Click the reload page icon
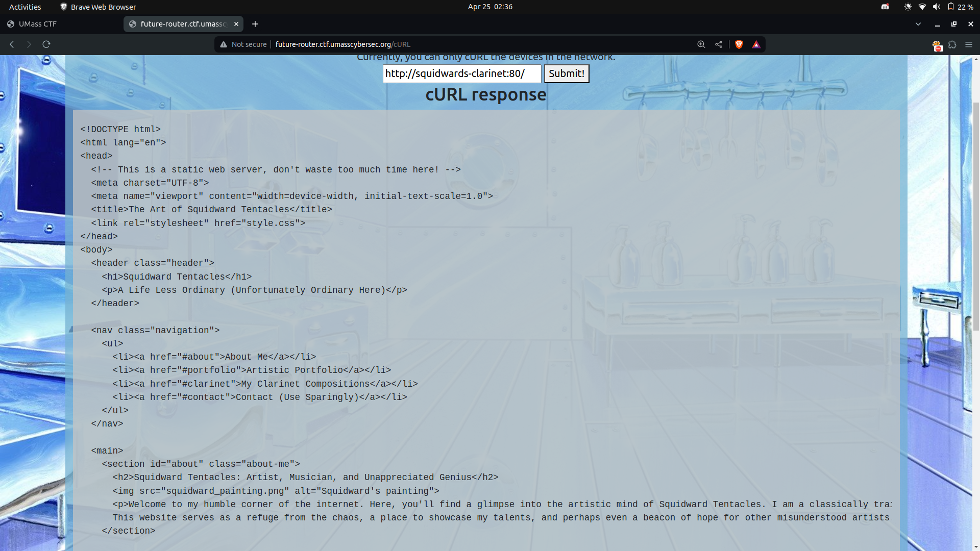The height and width of the screenshot is (551, 980). pyautogui.click(x=46, y=44)
